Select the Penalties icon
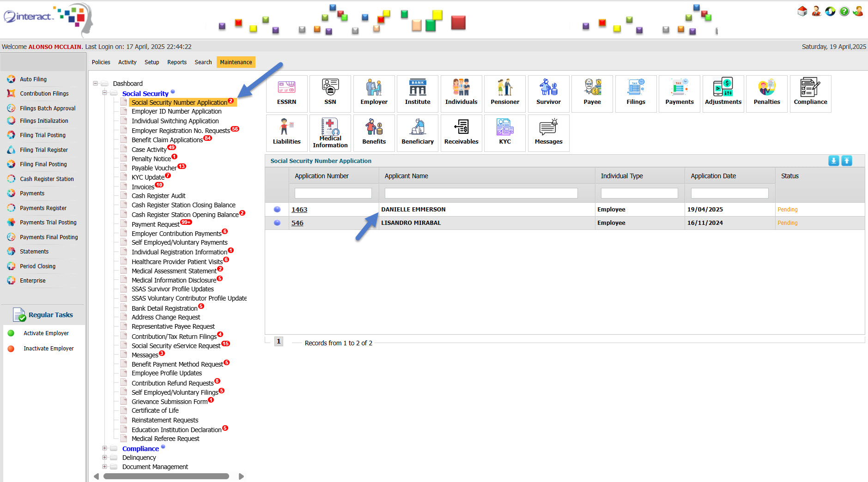The width and height of the screenshot is (868, 482). coord(766,93)
